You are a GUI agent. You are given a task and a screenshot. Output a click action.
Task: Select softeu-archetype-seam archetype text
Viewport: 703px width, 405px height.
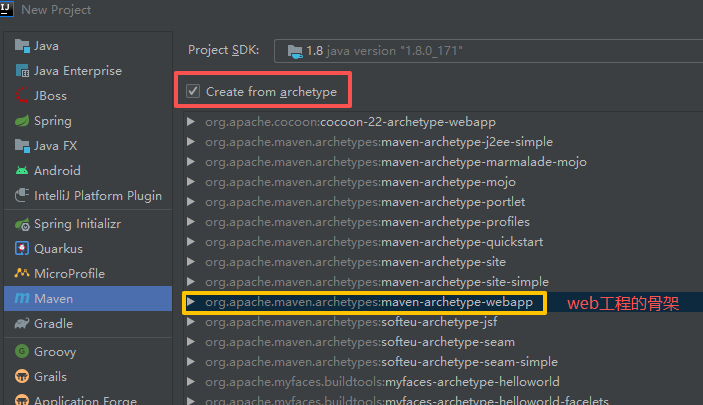[x=360, y=342]
